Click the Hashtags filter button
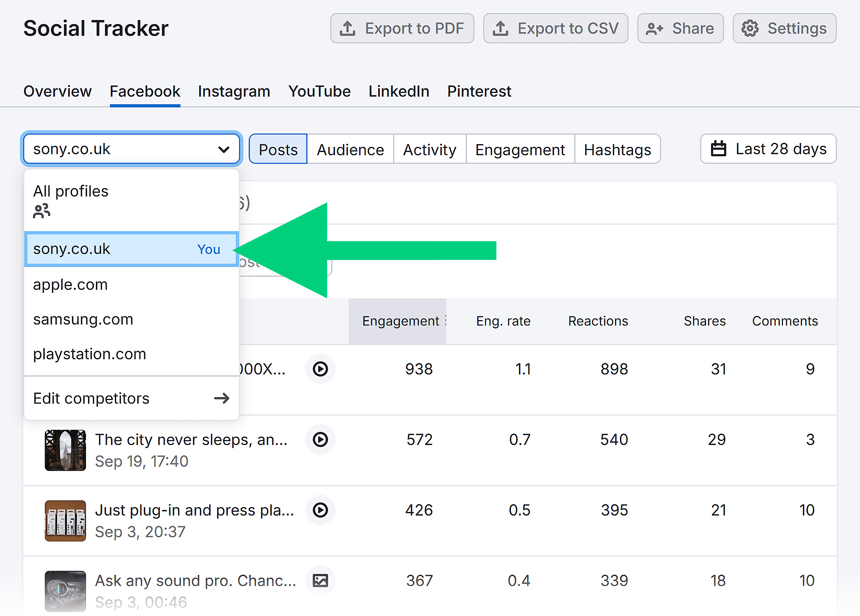The width and height of the screenshot is (860, 616). (x=618, y=149)
